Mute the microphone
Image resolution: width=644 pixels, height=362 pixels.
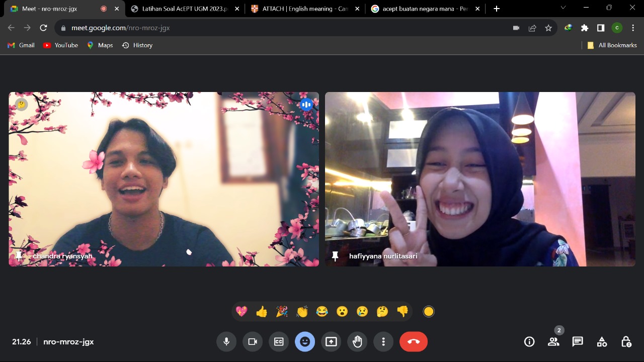click(226, 342)
